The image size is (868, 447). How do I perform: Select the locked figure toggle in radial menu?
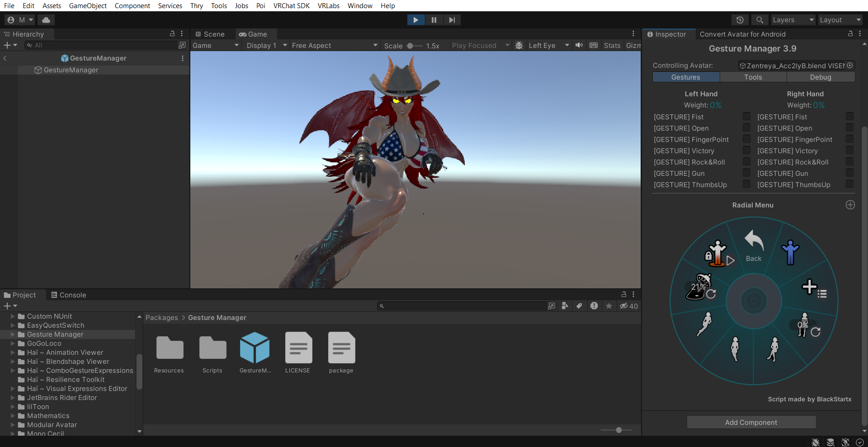[x=719, y=254]
